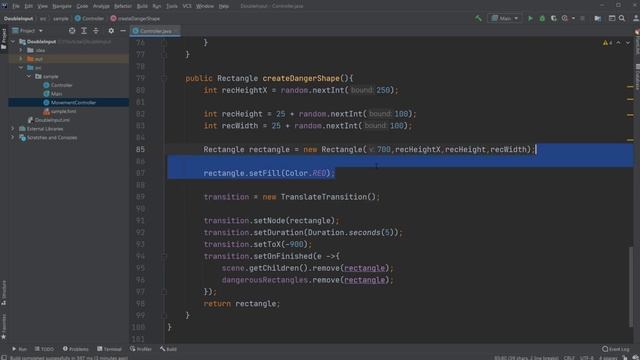The image size is (640, 360).
Task: Expand Scratches and Consoles node
Action: pyautogui.click(x=13, y=138)
